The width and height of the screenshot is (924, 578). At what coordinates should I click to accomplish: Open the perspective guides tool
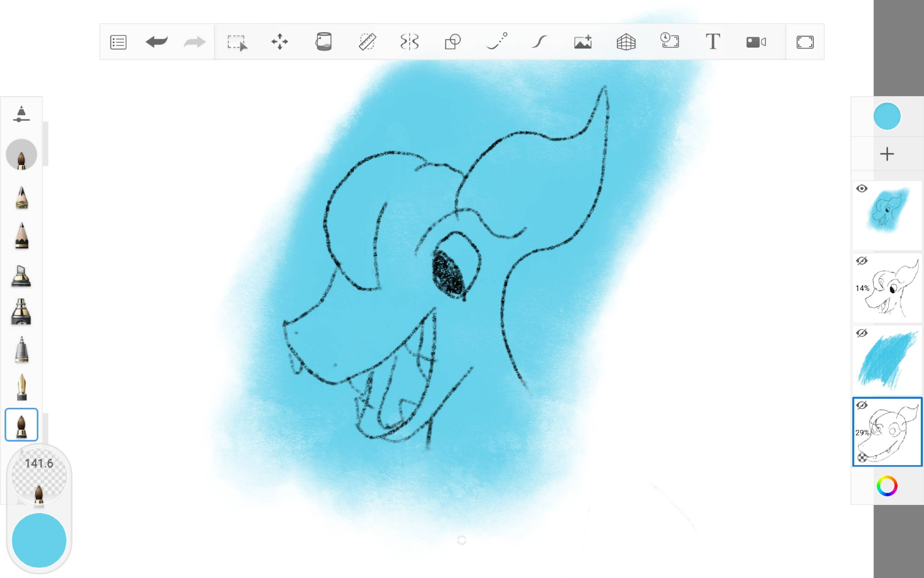coord(626,42)
